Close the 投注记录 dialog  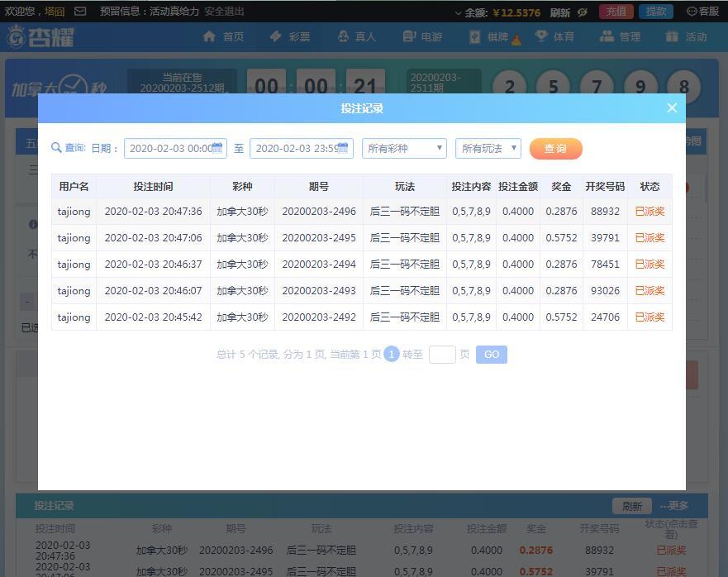[x=672, y=107]
